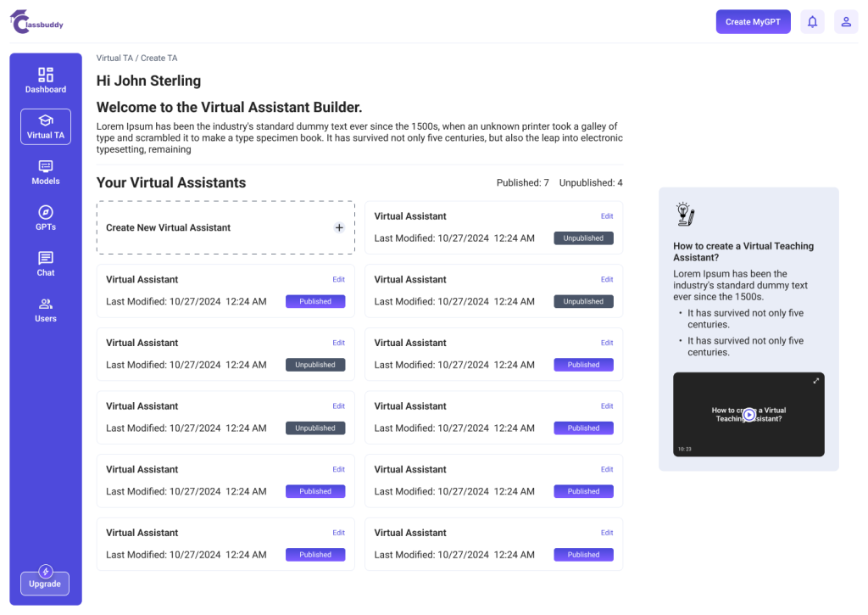Viewport: 868px width, 615px height.
Task: Click the Published: 7 count label
Action: click(x=523, y=183)
